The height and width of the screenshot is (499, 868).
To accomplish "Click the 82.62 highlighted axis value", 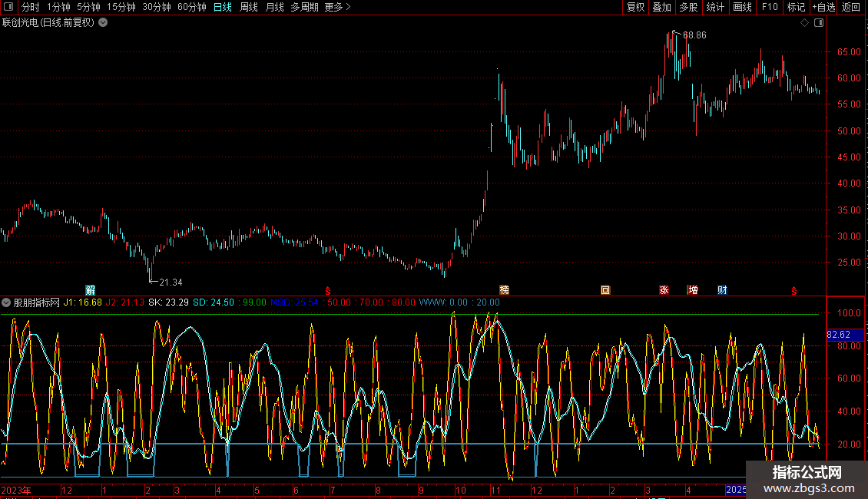I will (x=845, y=335).
